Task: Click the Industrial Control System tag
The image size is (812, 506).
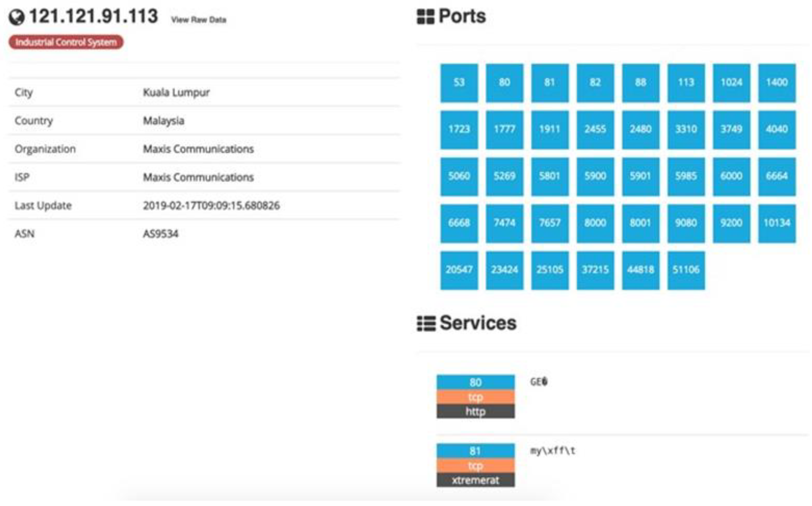Action: pos(66,43)
